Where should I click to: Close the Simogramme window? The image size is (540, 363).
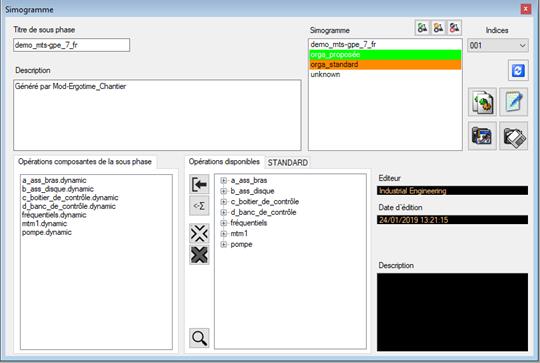(x=526, y=9)
